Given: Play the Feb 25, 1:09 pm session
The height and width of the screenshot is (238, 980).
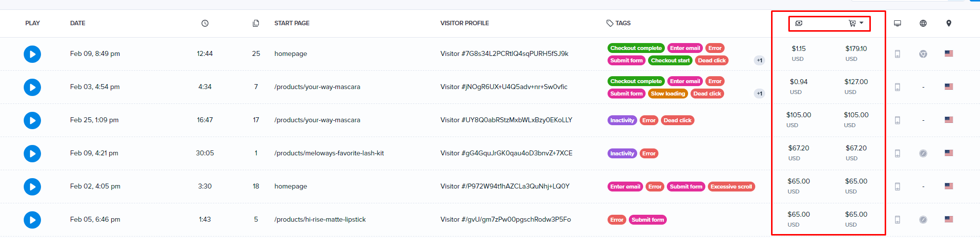Looking at the screenshot, I should click(32, 120).
